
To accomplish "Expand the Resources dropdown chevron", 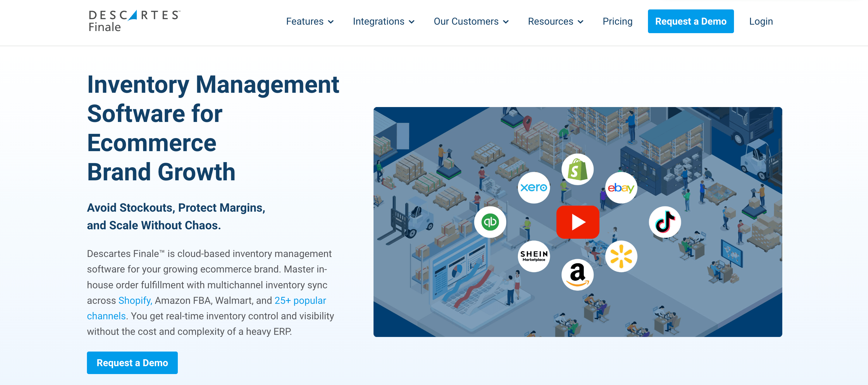I will coord(580,22).
